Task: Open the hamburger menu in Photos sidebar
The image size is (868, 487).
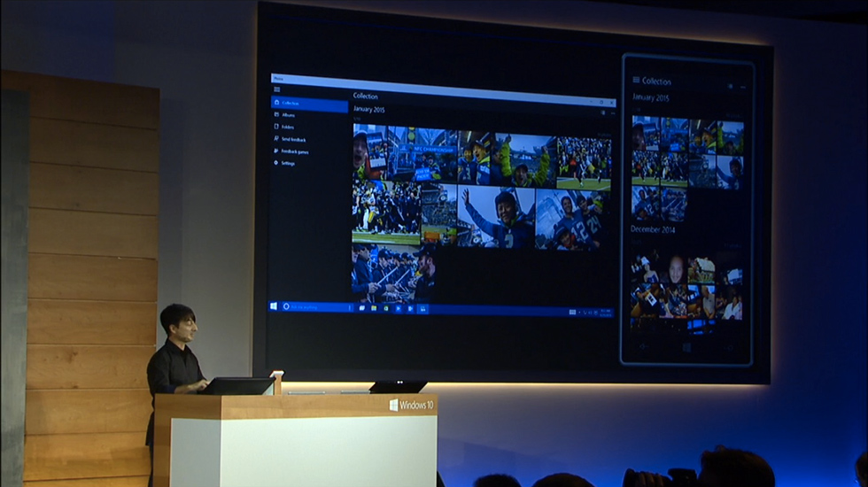Action: pos(276,90)
